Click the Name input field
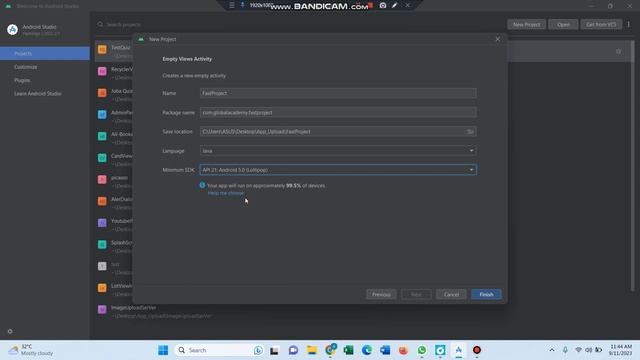 [x=338, y=93]
